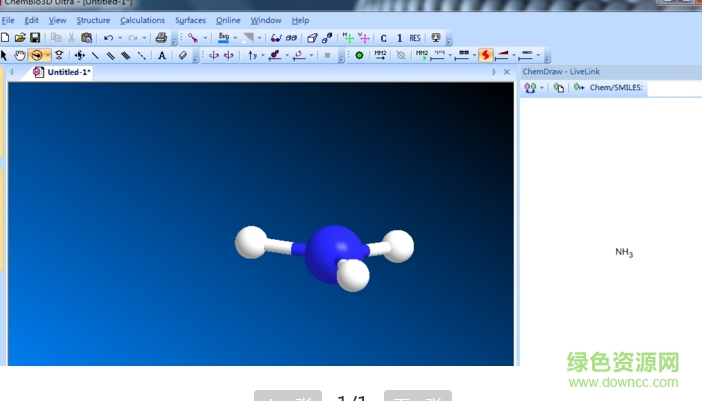Toggle the atom symbols C button
The image size is (702, 401).
[x=383, y=38]
